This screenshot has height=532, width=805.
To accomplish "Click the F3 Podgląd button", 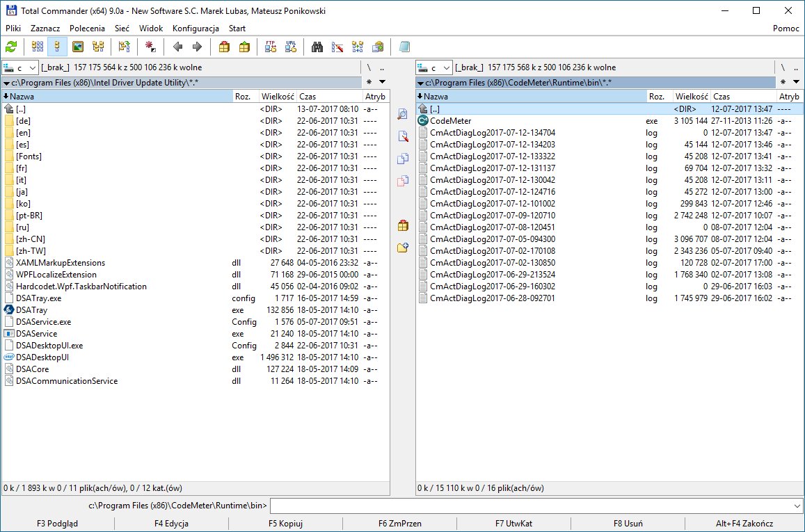I will [x=58, y=523].
